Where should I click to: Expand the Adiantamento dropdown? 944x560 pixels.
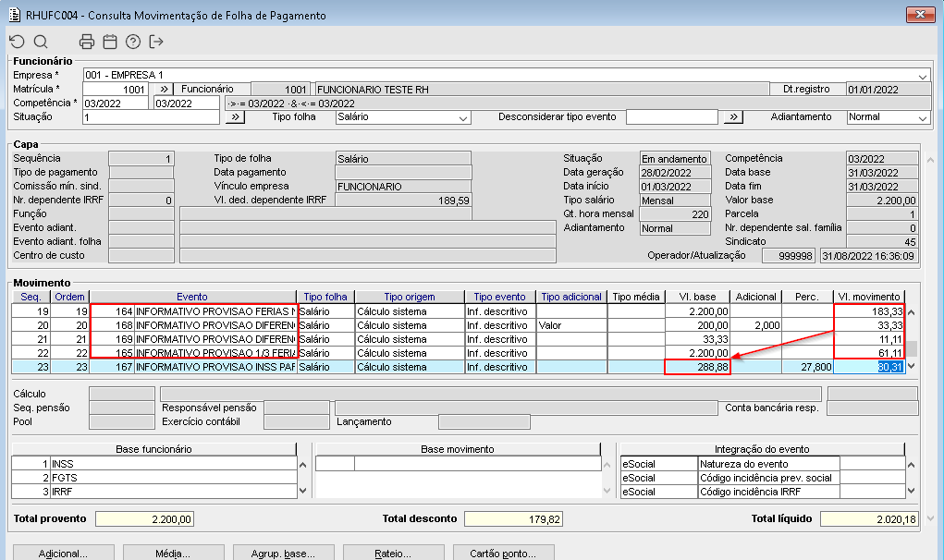coord(922,118)
